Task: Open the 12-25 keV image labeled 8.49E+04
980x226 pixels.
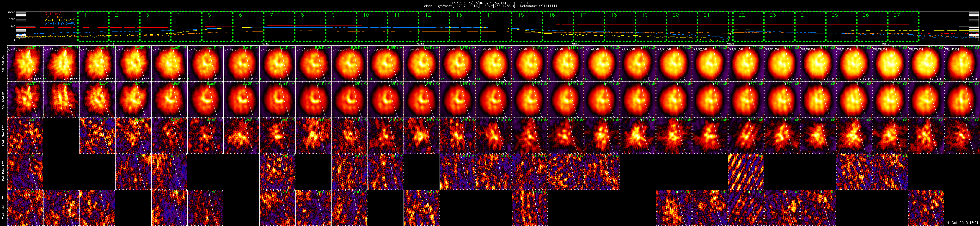Action: pyautogui.click(x=205, y=136)
